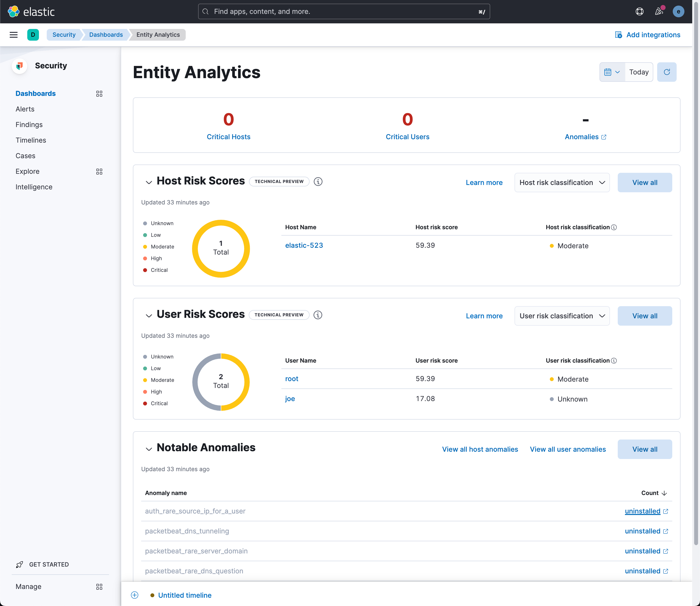Click the Security app shield logo
This screenshot has width=700, height=606.
[x=19, y=66]
